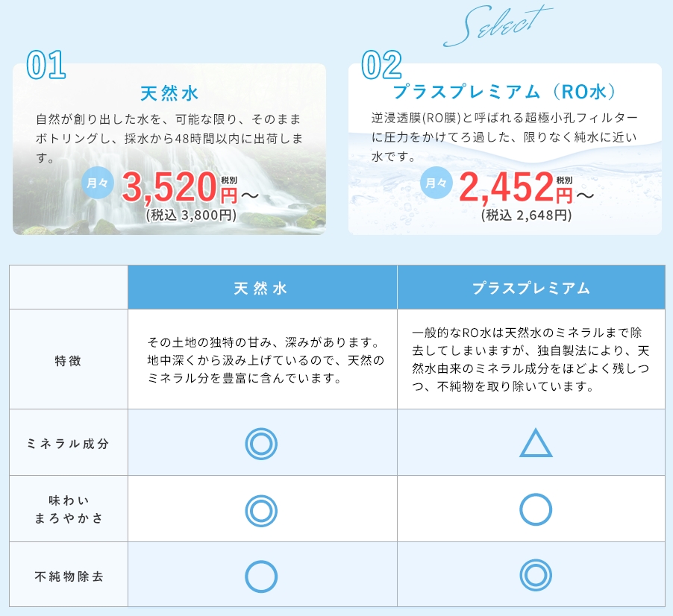Click triangle icon in ミネラル成分 row
Screen dimensions: 673x616
(x=535, y=444)
